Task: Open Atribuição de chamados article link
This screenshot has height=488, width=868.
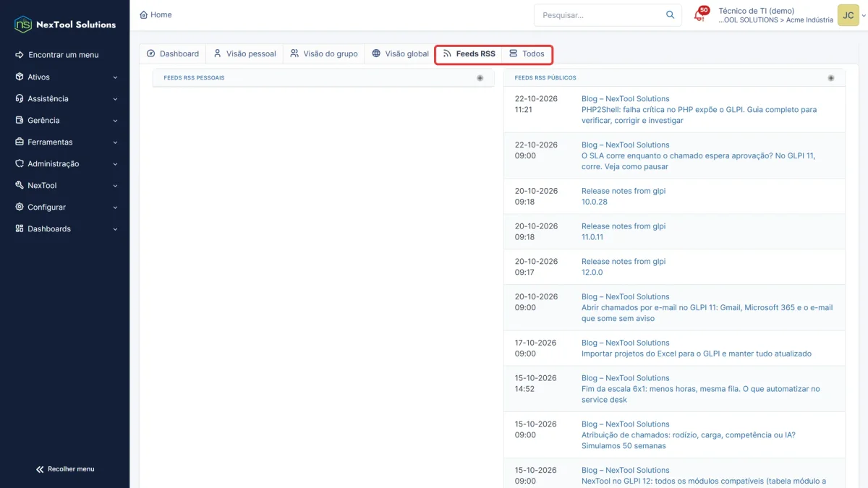Action: [x=689, y=440]
